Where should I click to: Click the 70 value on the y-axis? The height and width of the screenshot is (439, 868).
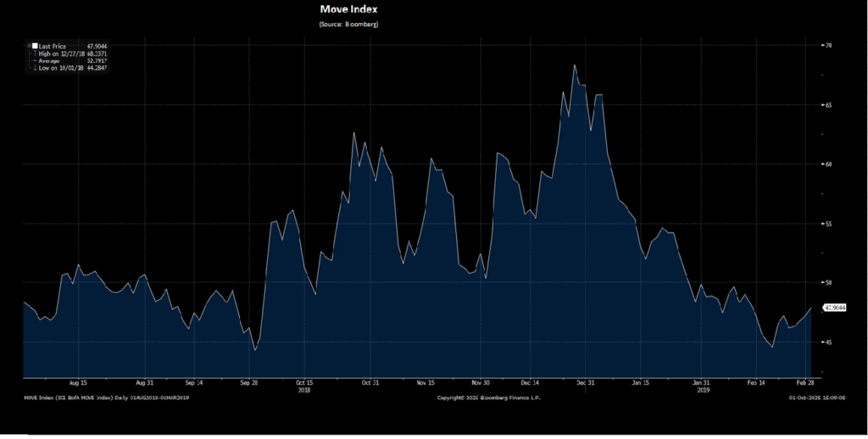click(828, 44)
